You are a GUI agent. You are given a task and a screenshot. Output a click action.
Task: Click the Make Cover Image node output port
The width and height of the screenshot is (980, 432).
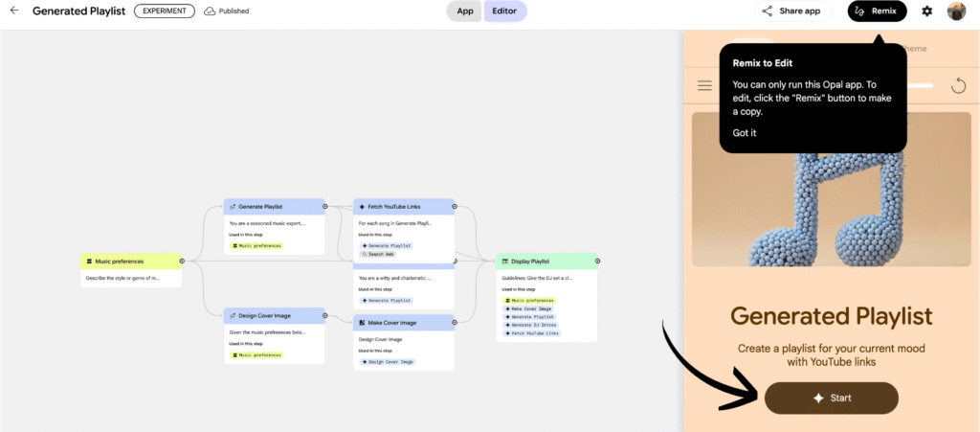pyautogui.click(x=455, y=322)
